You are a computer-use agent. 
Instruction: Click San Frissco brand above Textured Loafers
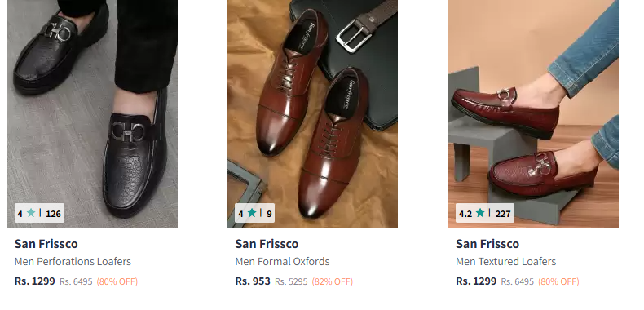(487, 244)
